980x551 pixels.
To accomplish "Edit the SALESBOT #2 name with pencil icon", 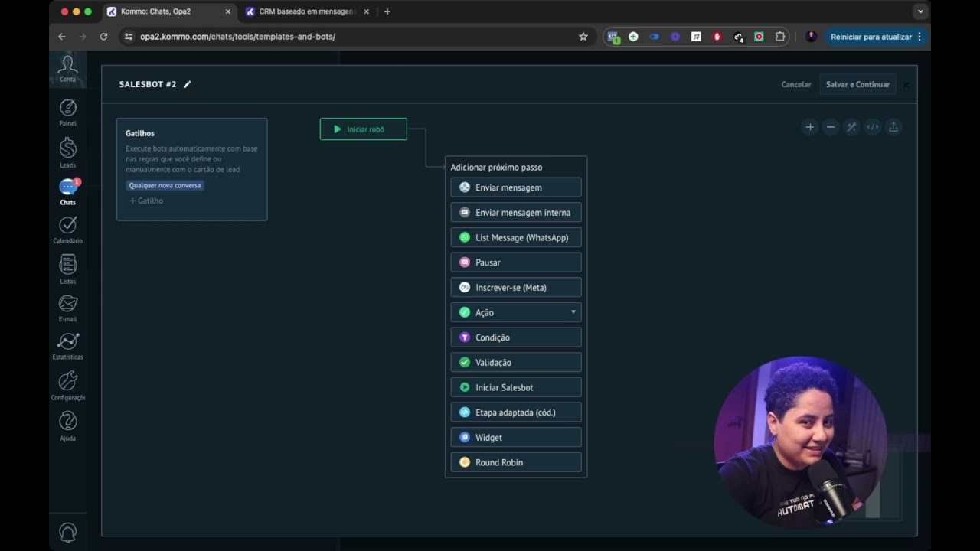I will [x=187, y=84].
